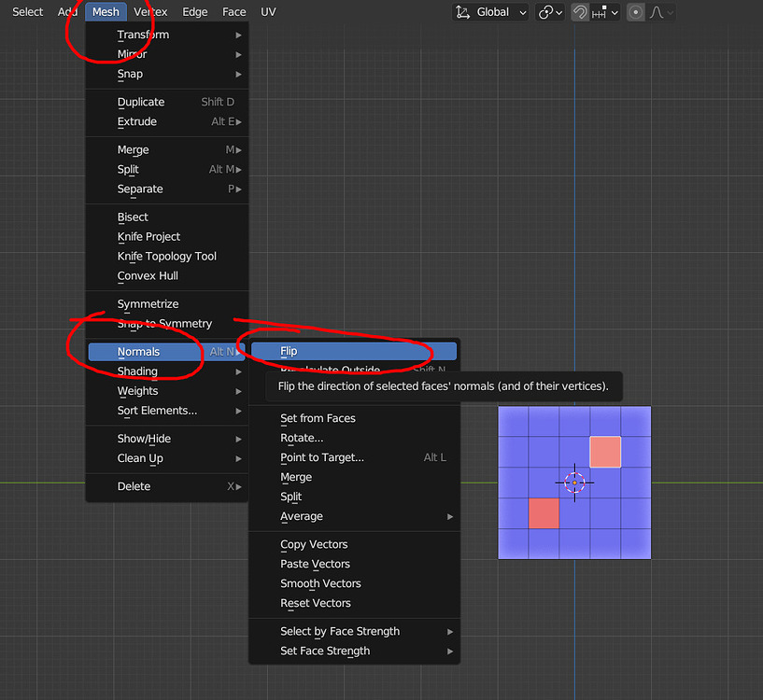The image size is (763, 700).
Task: Open the Face menu
Action: tap(233, 11)
